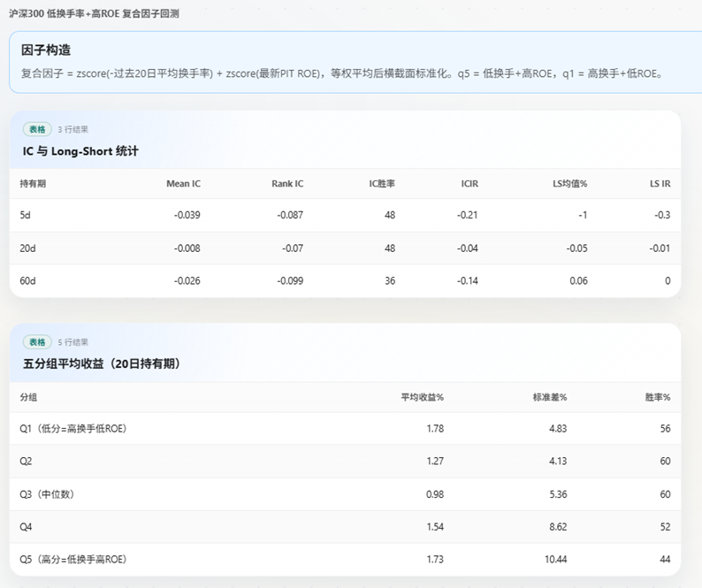
Task: Click the LS均值% value -0.05
Action: [x=576, y=248]
